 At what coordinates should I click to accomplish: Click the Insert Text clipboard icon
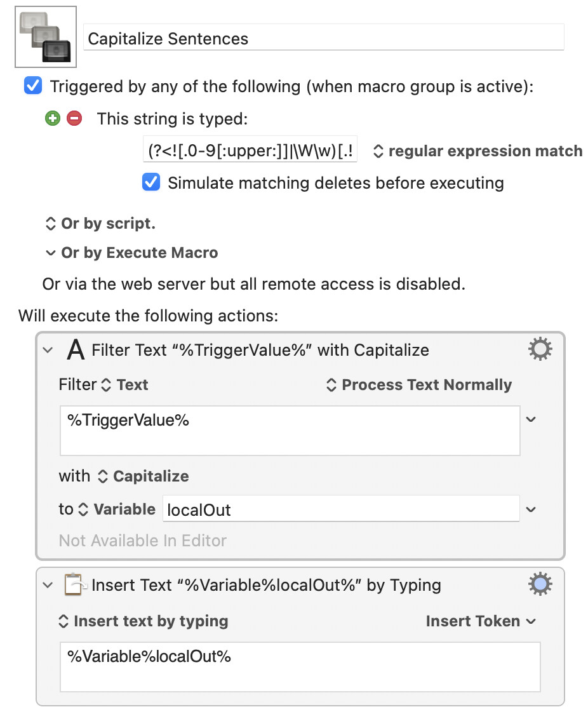pos(76,585)
